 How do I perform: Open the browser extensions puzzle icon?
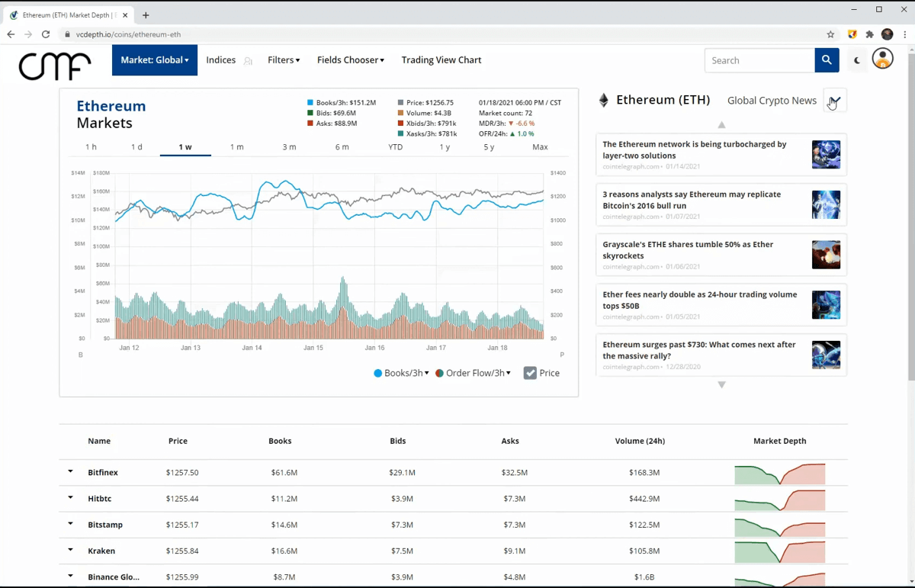point(869,34)
